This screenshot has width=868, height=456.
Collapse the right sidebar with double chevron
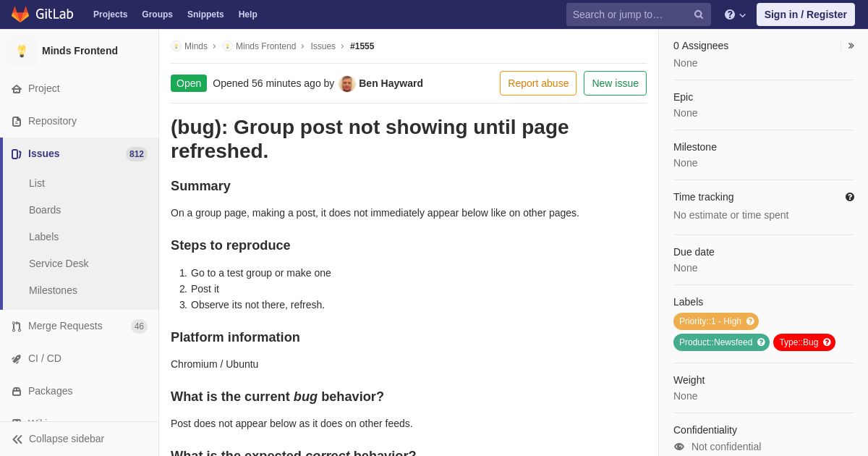tap(851, 46)
